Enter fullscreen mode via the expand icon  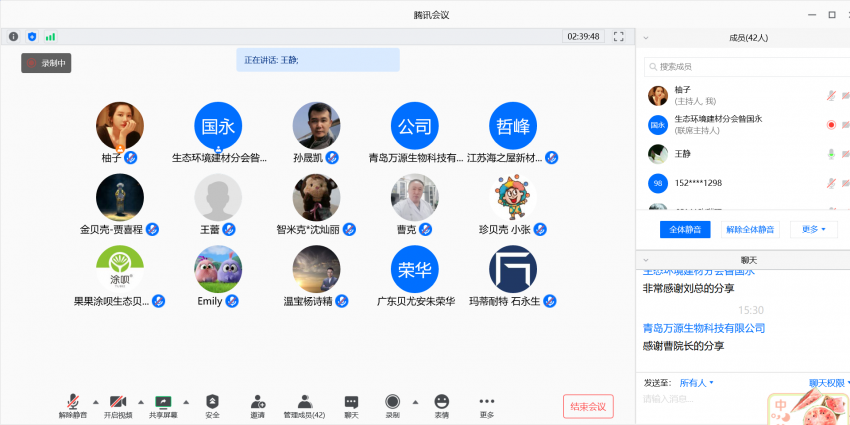(x=619, y=36)
